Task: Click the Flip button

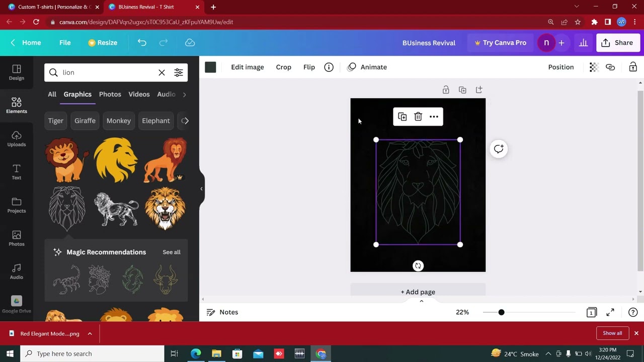Action: tap(309, 67)
